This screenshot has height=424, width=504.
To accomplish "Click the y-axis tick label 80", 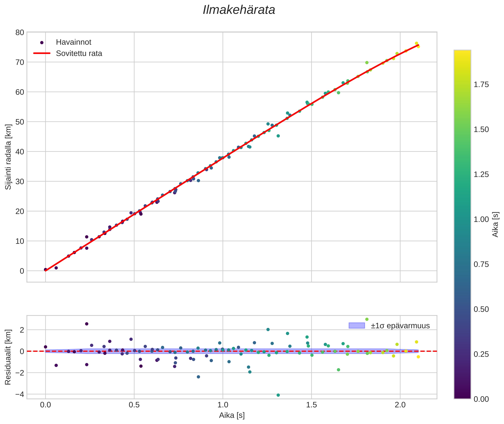I will (20, 32).
